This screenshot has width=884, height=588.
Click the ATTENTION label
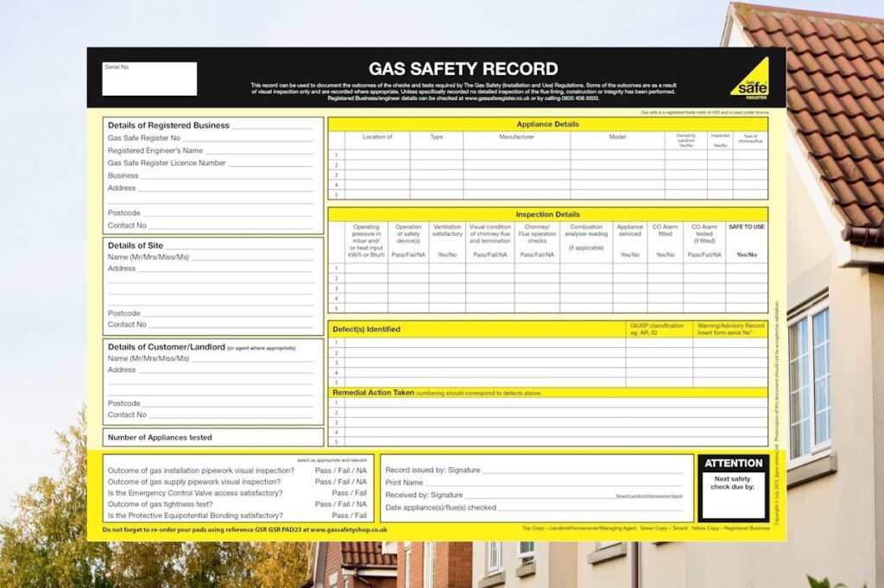point(734,463)
